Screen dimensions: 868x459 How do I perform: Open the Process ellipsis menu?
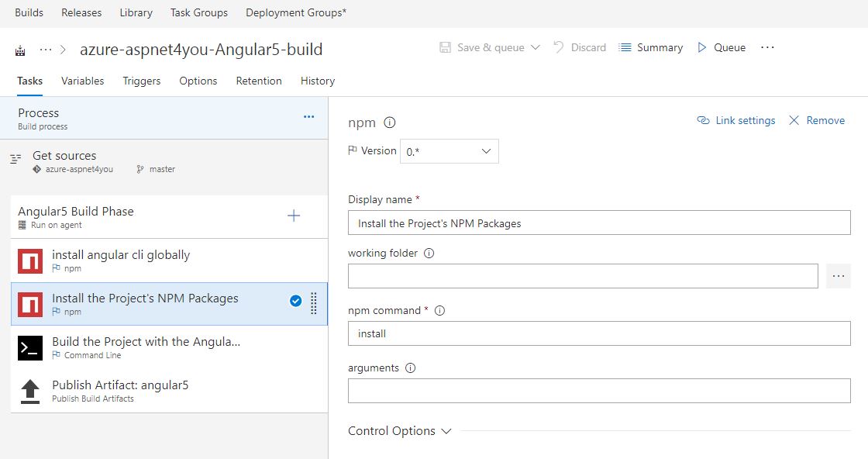(x=309, y=117)
